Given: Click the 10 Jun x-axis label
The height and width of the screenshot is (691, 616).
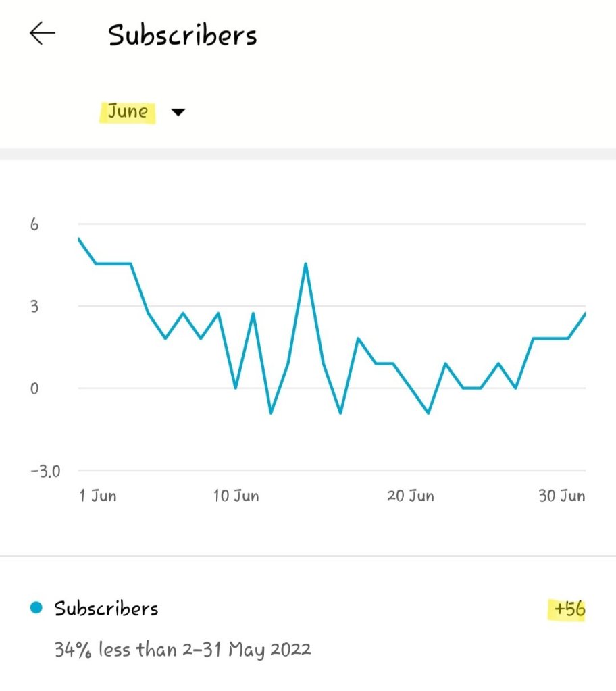Looking at the screenshot, I should click(236, 496).
